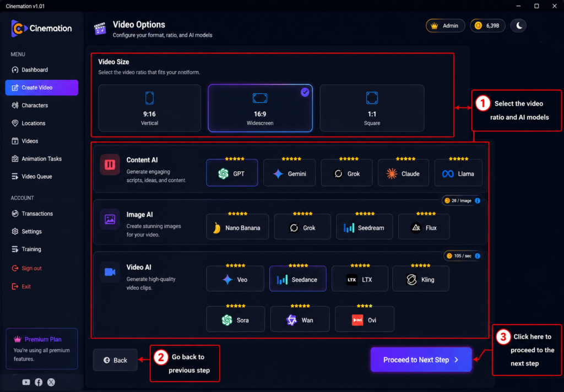Open the YouTube link icon
Viewport: 564px width, 392px height.
point(26,382)
